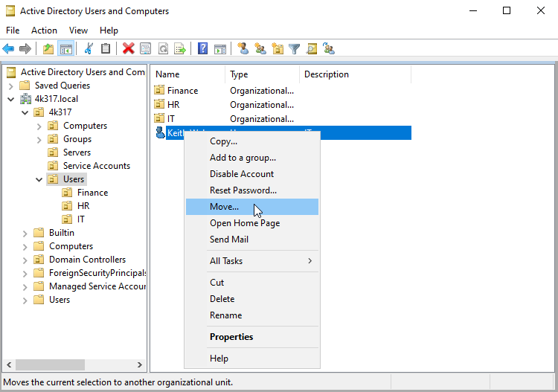Viewport: 558px width, 392px height.
Task: Click the Find objects toolbar icon
Action: click(312, 49)
